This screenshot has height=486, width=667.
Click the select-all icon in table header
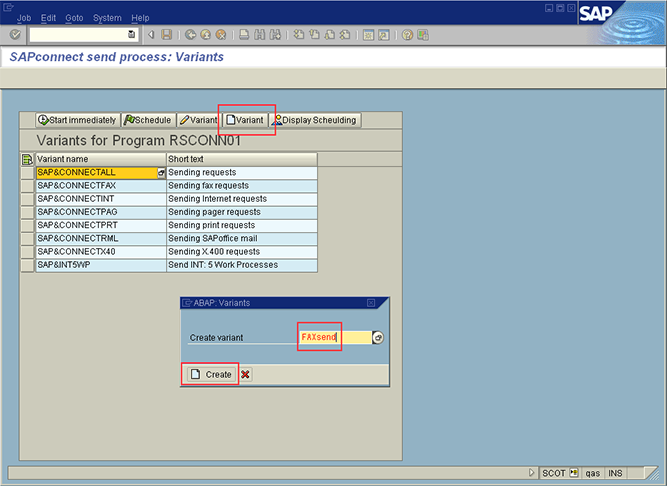click(x=27, y=159)
